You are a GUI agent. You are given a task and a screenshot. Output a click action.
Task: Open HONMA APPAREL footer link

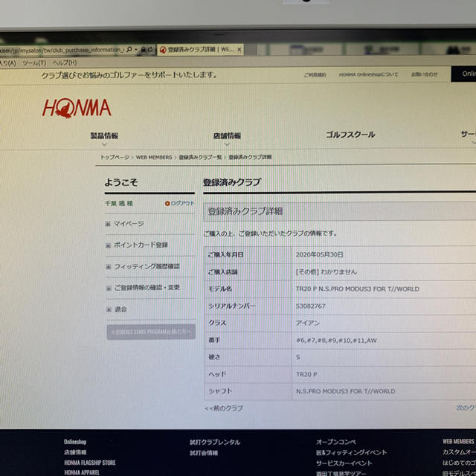coord(82,472)
